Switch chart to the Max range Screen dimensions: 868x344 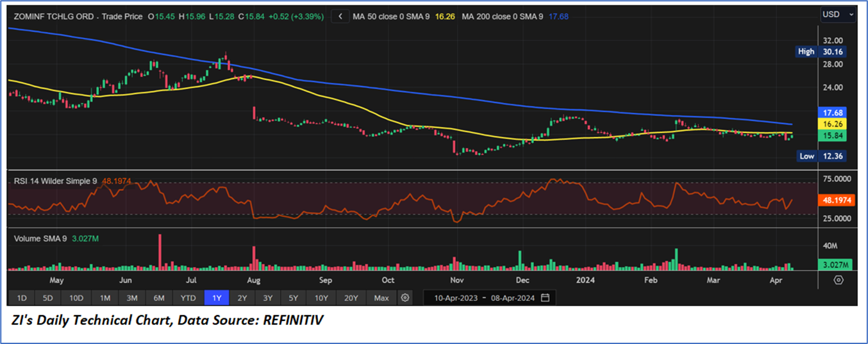381,298
